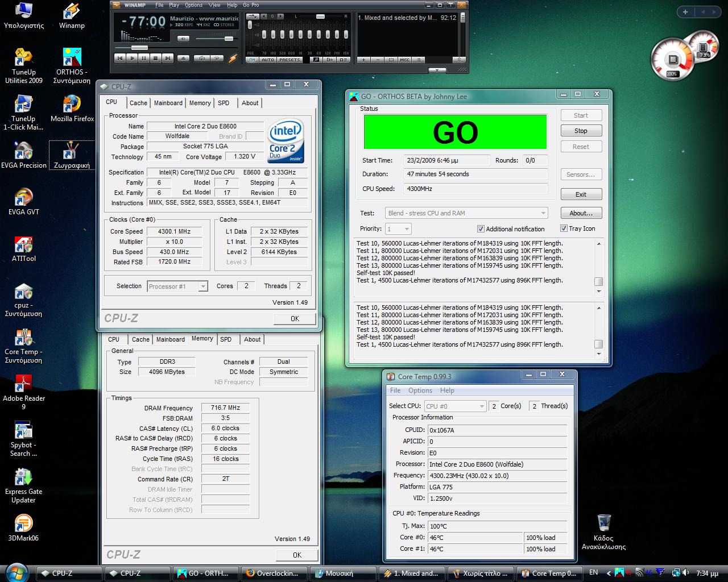Open the ORTHOS Priority dropdown
Viewport: 728px width, 582px height.
coord(398,228)
